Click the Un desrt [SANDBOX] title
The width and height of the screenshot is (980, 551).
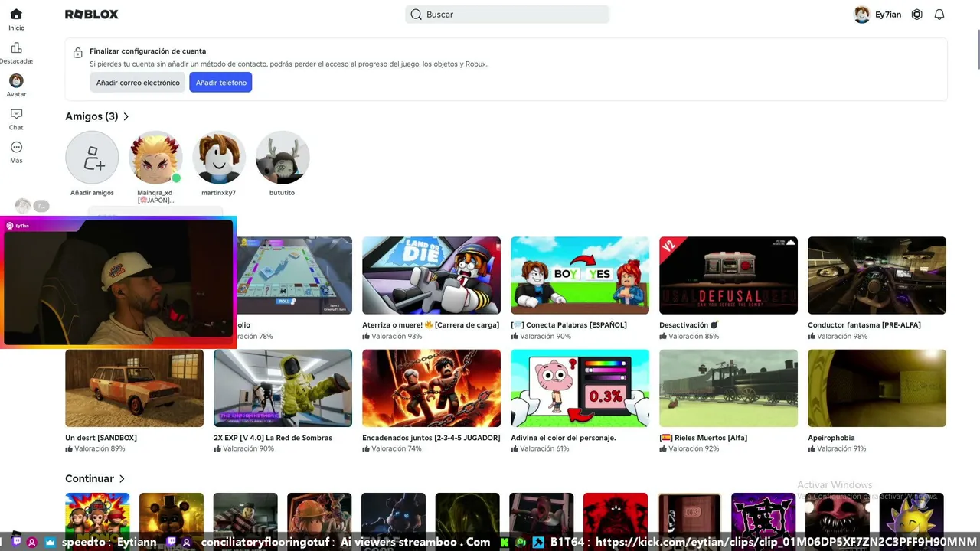coord(101,438)
